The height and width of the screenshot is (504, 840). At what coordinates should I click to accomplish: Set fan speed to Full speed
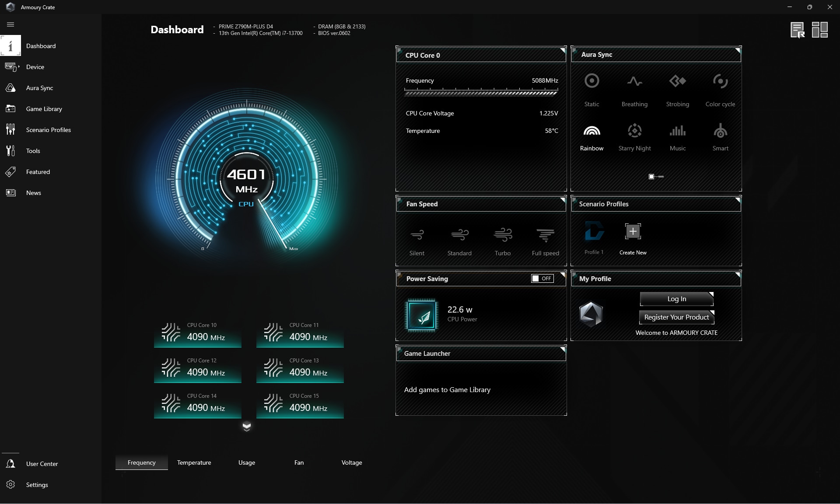545,242
